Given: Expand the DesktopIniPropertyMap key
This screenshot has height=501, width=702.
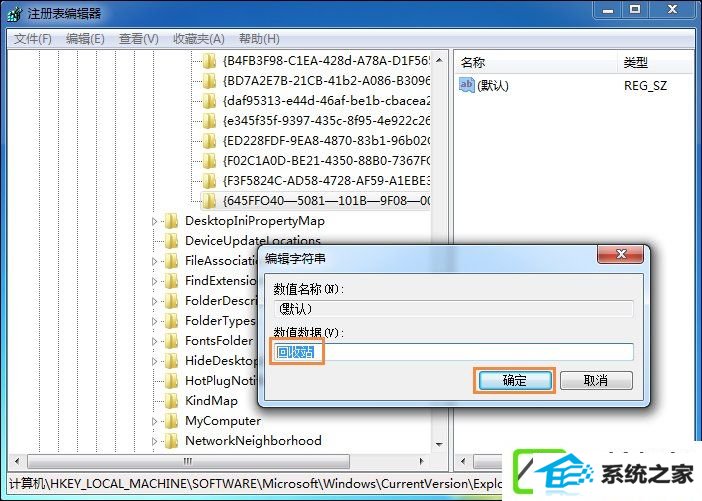Looking at the screenshot, I should pos(154,221).
